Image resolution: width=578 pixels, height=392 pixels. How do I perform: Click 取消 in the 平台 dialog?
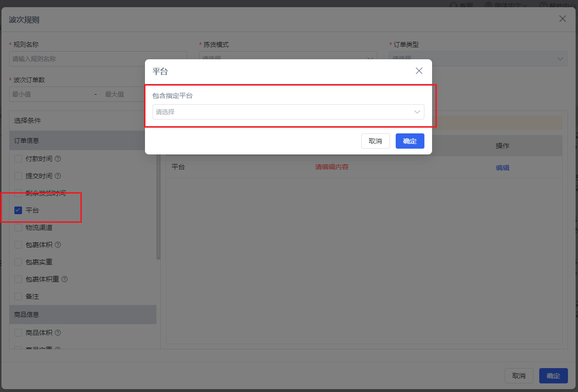[x=376, y=141]
